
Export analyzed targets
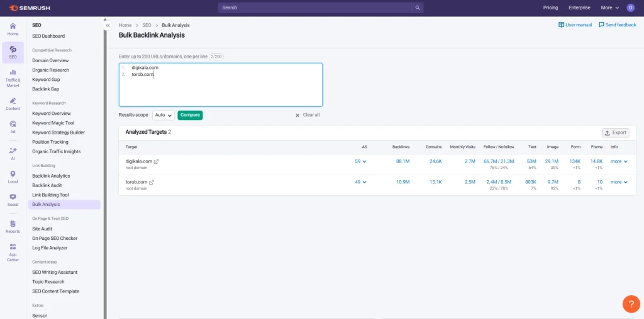pos(615,133)
